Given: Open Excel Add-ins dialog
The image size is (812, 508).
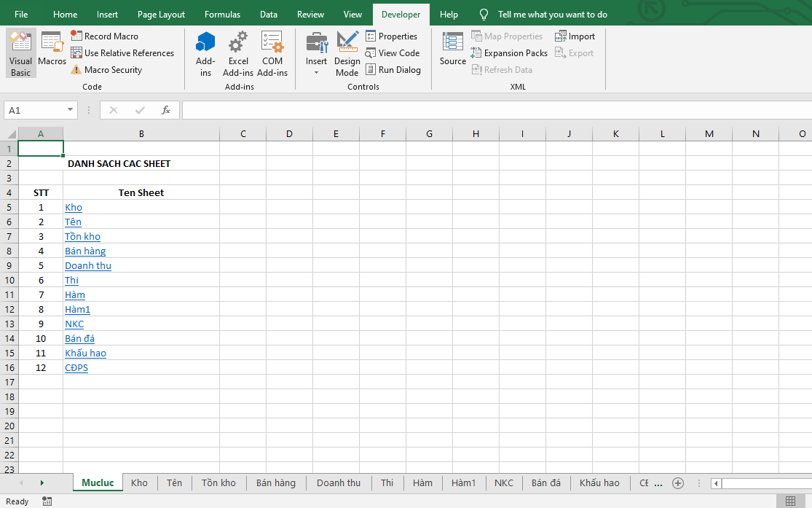Looking at the screenshot, I should (238, 53).
